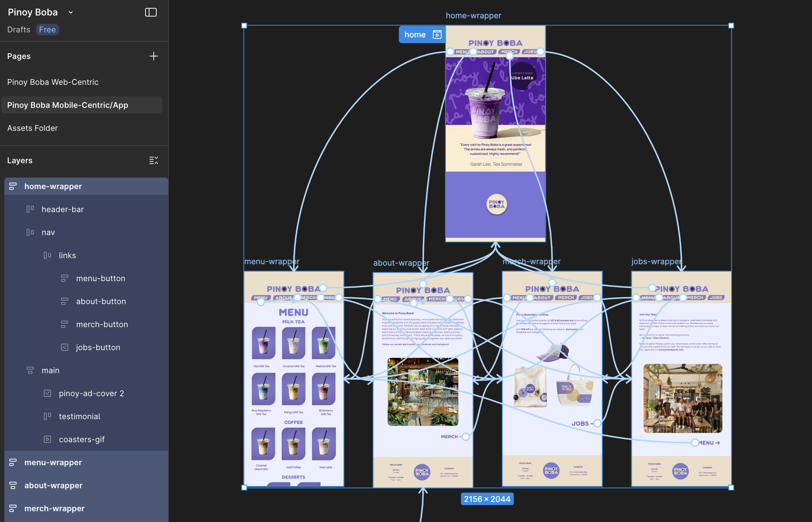The image size is (812, 522).
Task: Collapse all layers icon
Action: (x=153, y=160)
